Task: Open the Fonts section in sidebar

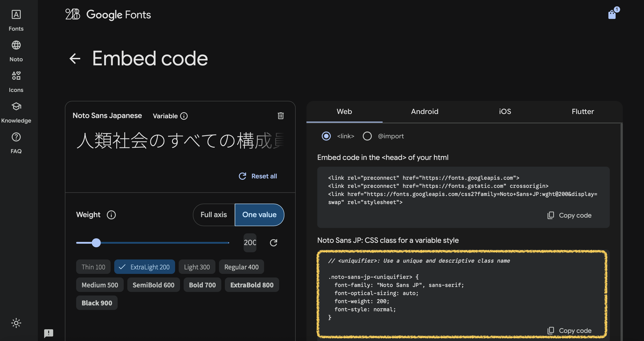Action: coord(16,20)
